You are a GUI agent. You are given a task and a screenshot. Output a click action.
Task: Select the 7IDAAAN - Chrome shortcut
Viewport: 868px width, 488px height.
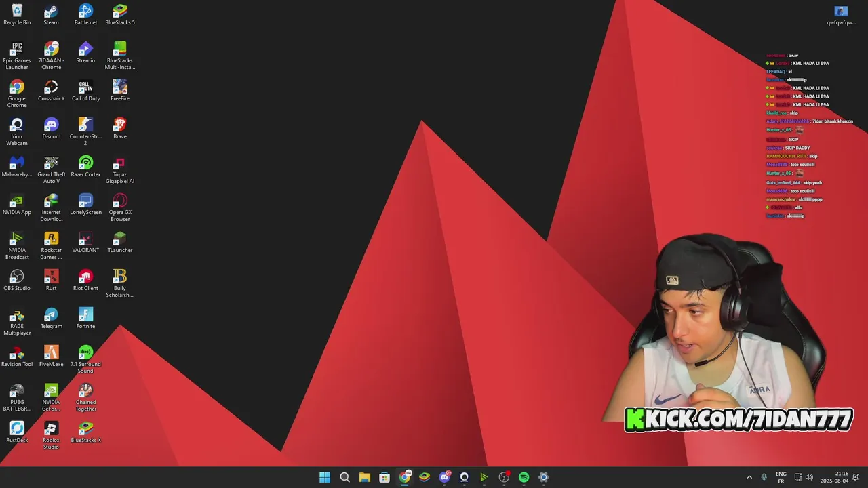pyautogui.click(x=52, y=56)
